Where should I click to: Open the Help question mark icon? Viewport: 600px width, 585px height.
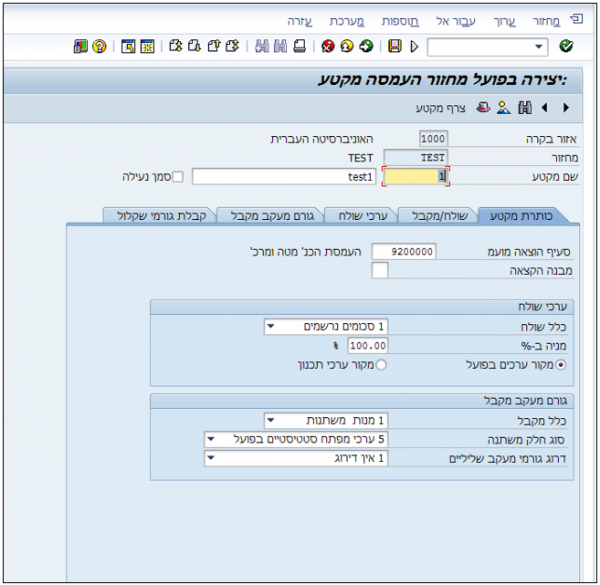pos(99,46)
